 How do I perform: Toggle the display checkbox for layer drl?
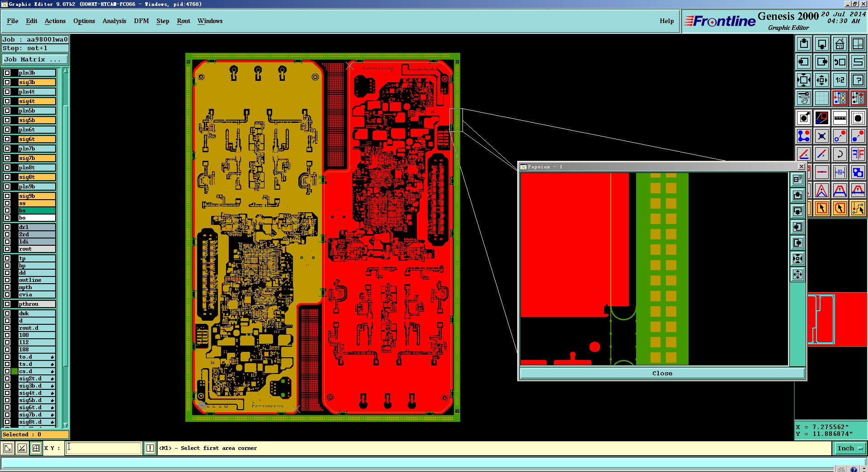(7, 227)
